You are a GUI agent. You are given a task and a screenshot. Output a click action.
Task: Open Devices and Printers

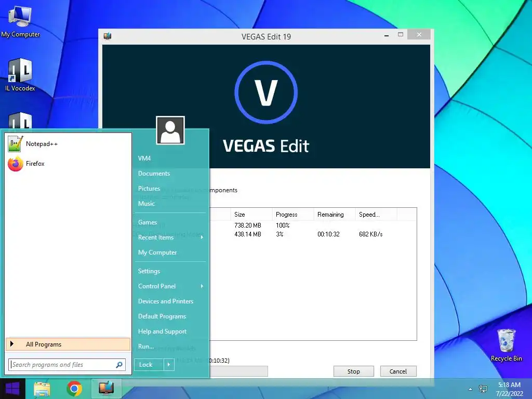point(166,301)
